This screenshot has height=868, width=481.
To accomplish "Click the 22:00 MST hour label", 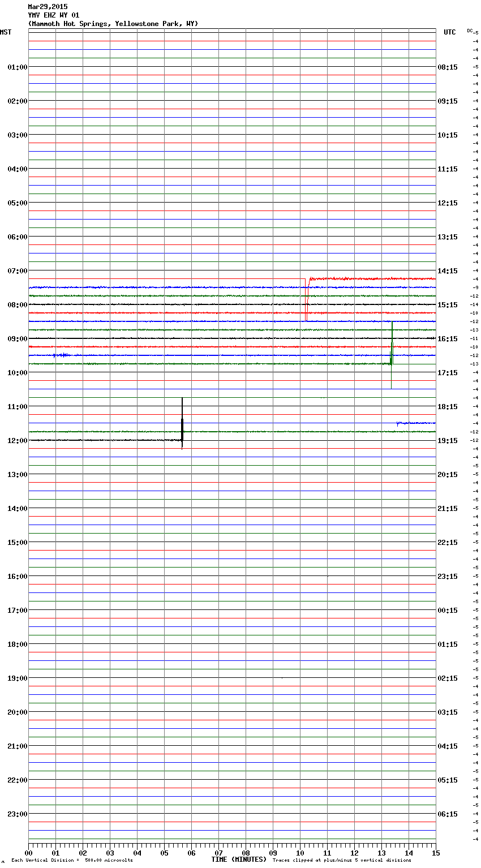I will click(x=18, y=780).
